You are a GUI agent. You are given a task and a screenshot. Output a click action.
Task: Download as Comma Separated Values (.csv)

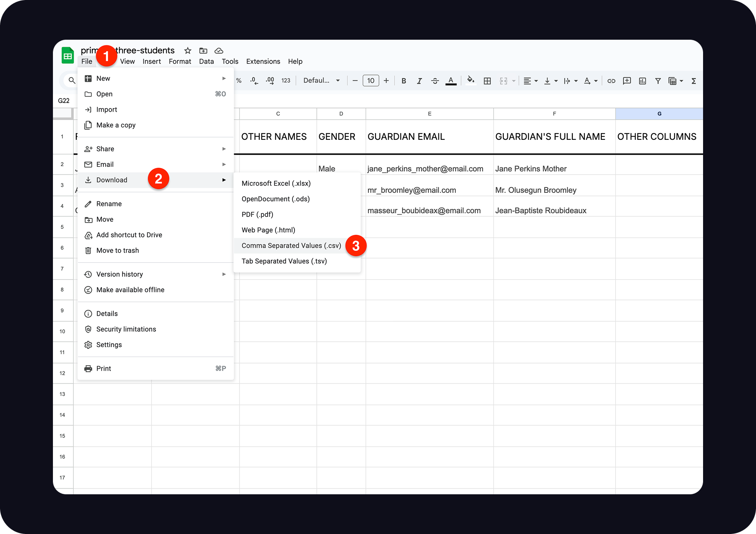coord(297,246)
